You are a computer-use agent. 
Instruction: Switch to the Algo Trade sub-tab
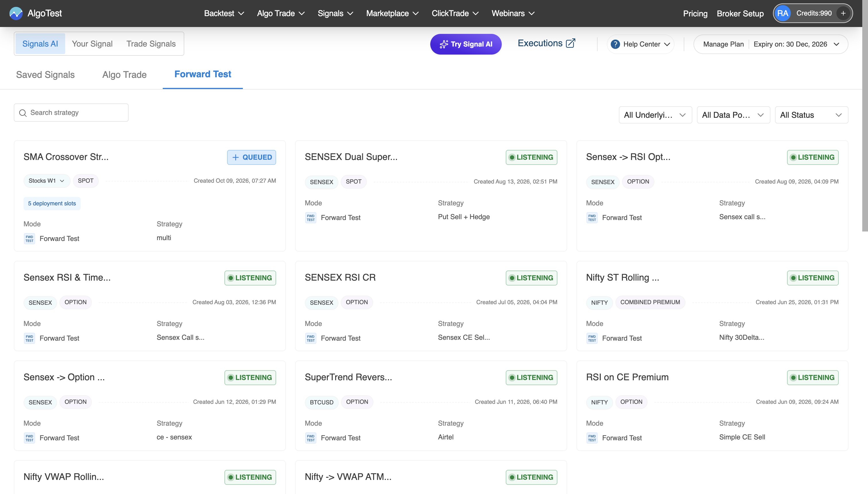click(x=125, y=75)
